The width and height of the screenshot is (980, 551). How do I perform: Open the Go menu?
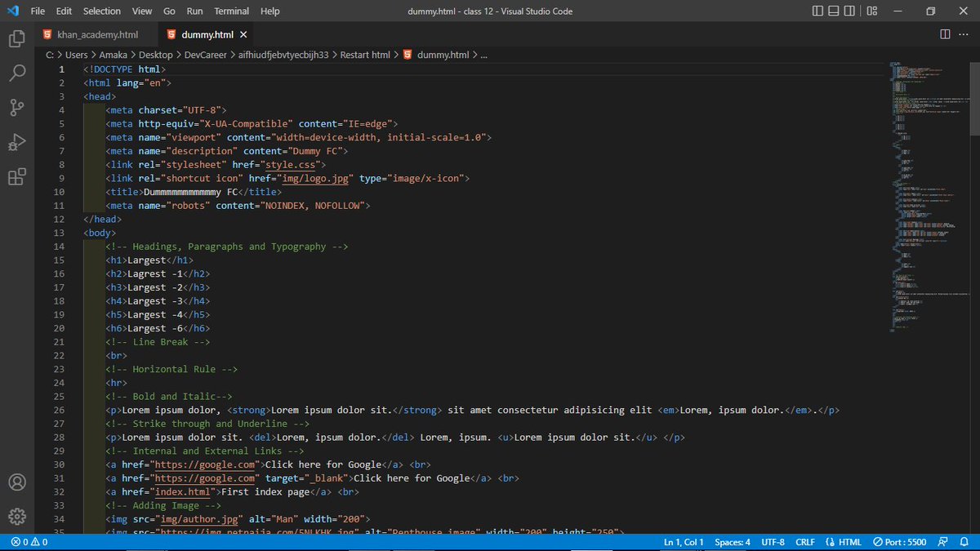pyautogui.click(x=169, y=11)
